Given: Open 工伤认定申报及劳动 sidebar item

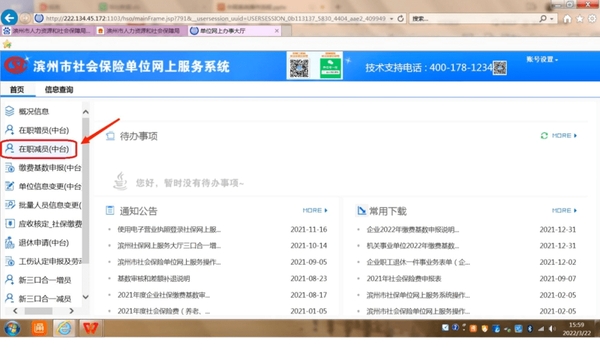Looking at the screenshot, I should pyautogui.click(x=43, y=261).
